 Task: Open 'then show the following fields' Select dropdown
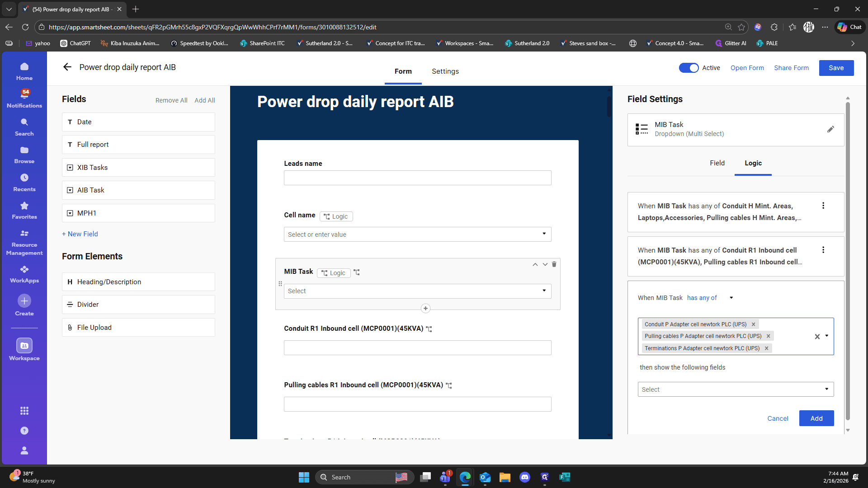pos(736,389)
